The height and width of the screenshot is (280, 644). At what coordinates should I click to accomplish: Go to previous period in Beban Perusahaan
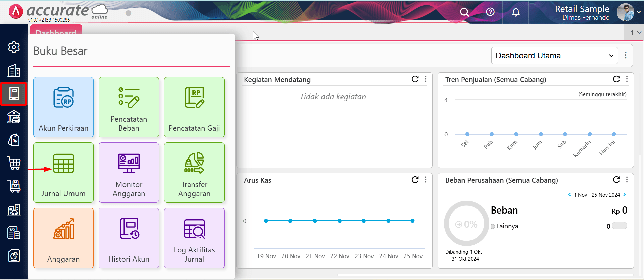point(569,195)
